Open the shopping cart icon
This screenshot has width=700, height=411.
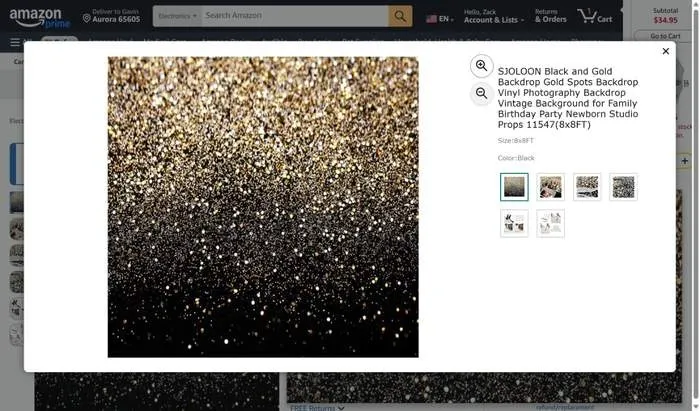click(x=594, y=16)
